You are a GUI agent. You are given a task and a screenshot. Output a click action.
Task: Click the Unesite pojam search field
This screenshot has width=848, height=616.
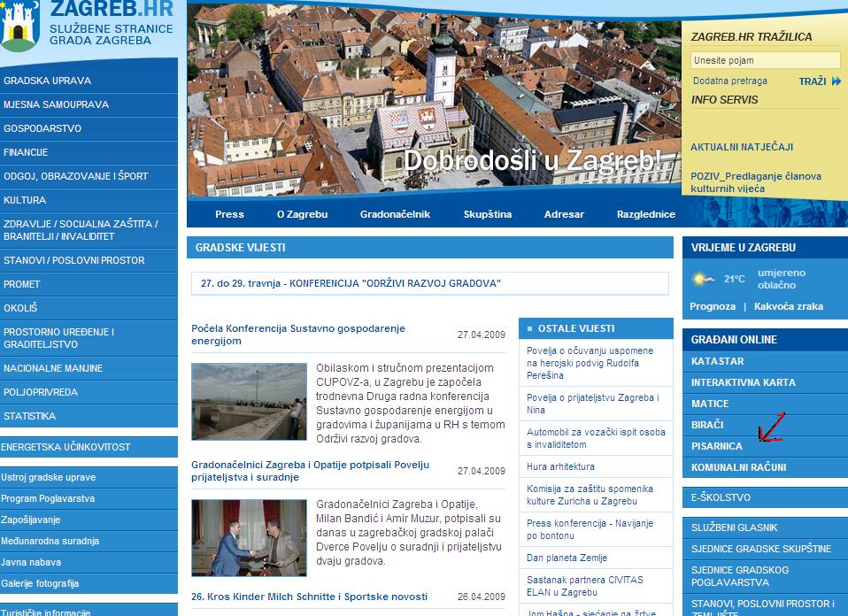coord(763,60)
